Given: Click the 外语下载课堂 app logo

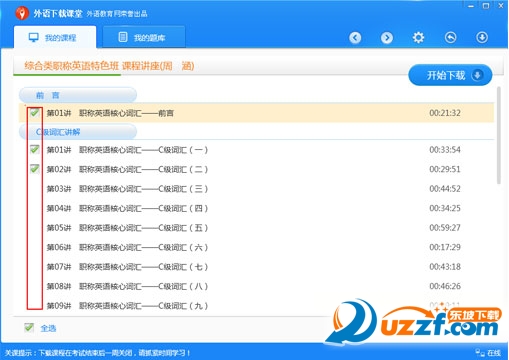Looking at the screenshot, I should (x=22, y=13).
